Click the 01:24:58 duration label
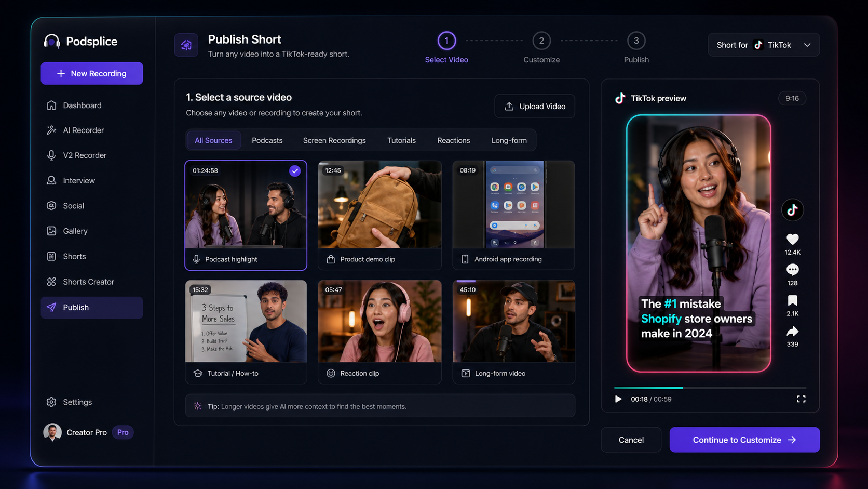This screenshot has width=868, height=489. click(205, 170)
